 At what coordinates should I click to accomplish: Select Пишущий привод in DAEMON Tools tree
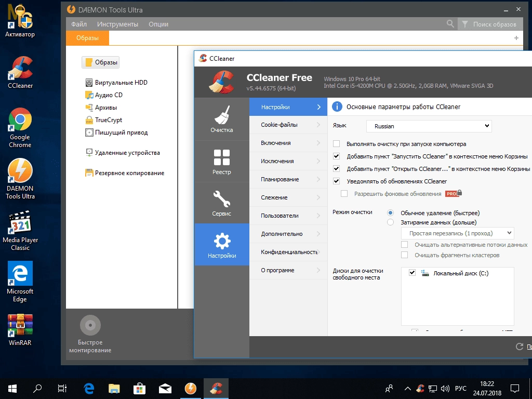[x=116, y=132]
